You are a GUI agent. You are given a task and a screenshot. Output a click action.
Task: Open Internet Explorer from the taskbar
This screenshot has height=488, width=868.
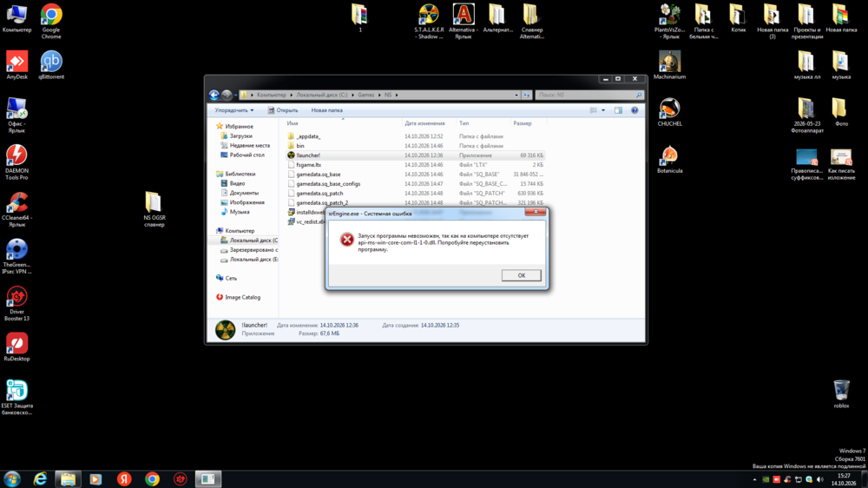coord(40,478)
